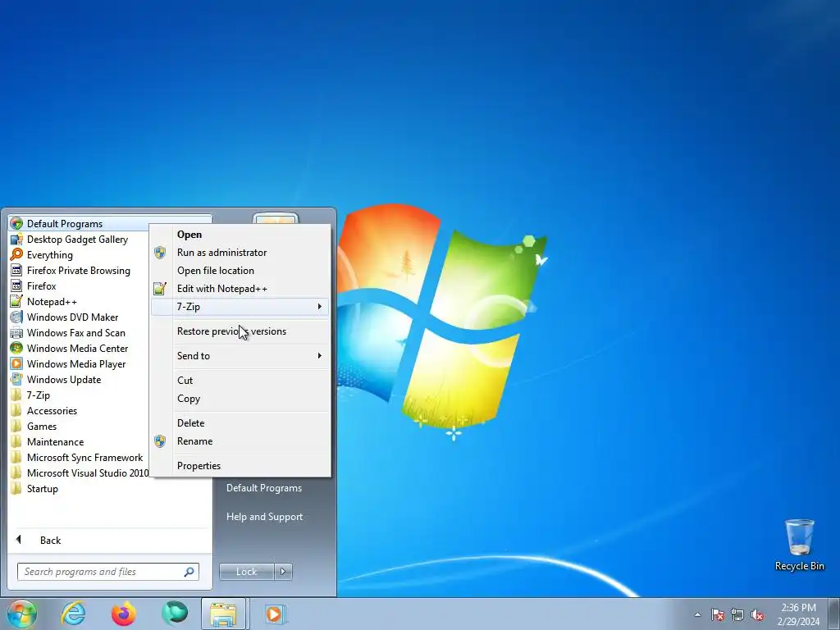The width and height of the screenshot is (840, 630).
Task: Open Help and Support
Action: [x=265, y=517]
